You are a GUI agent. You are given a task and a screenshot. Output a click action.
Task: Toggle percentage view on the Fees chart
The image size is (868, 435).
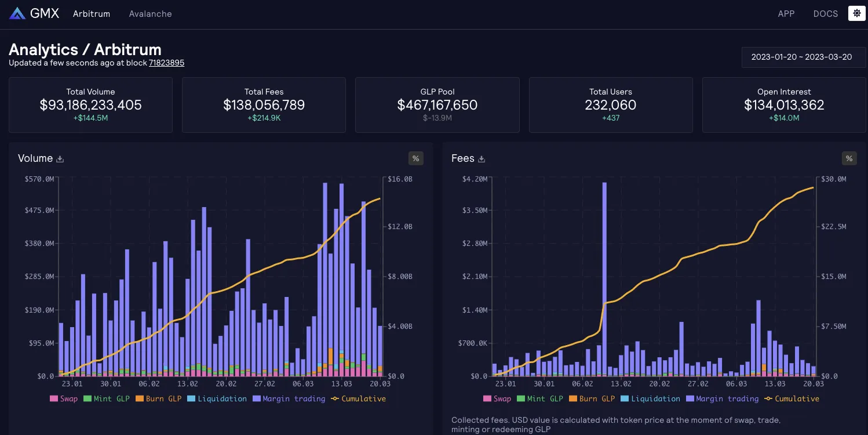pyautogui.click(x=849, y=158)
